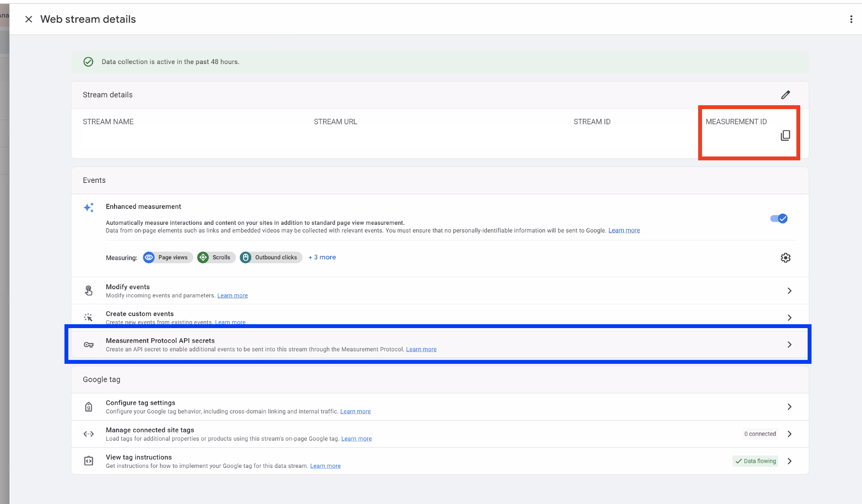
Task: Open Learn more for connected site tags
Action: 356,439
